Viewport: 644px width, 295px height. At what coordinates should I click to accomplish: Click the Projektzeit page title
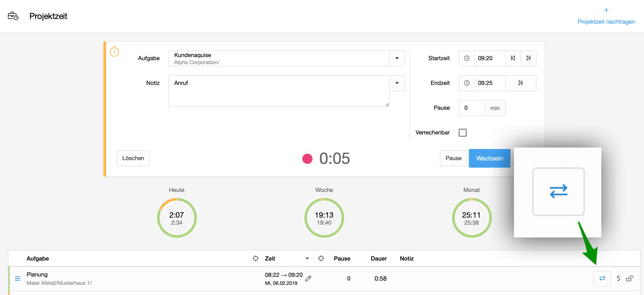point(48,16)
